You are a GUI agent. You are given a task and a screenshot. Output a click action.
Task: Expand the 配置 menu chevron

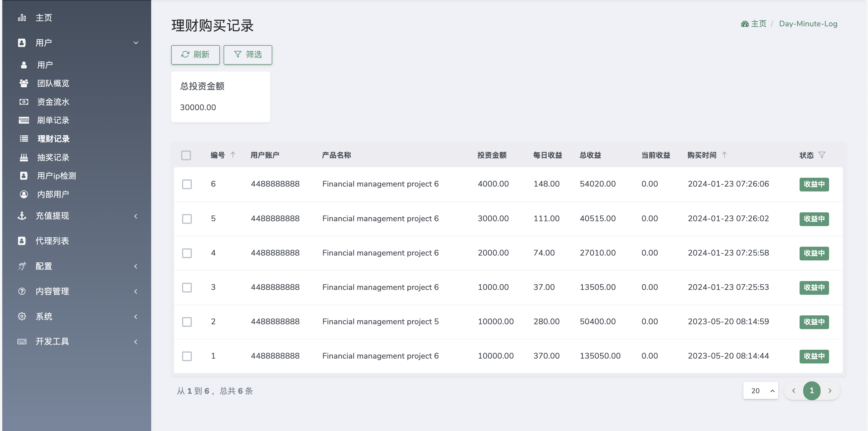click(136, 266)
